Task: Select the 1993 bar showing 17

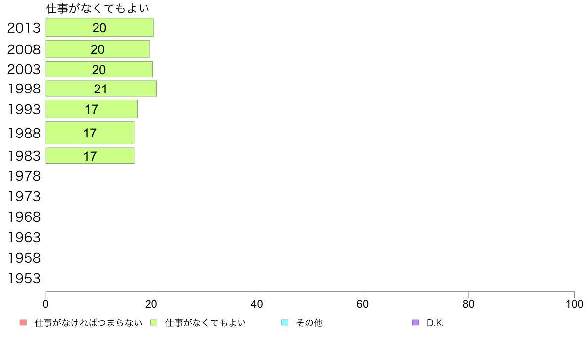Action: [92, 109]
